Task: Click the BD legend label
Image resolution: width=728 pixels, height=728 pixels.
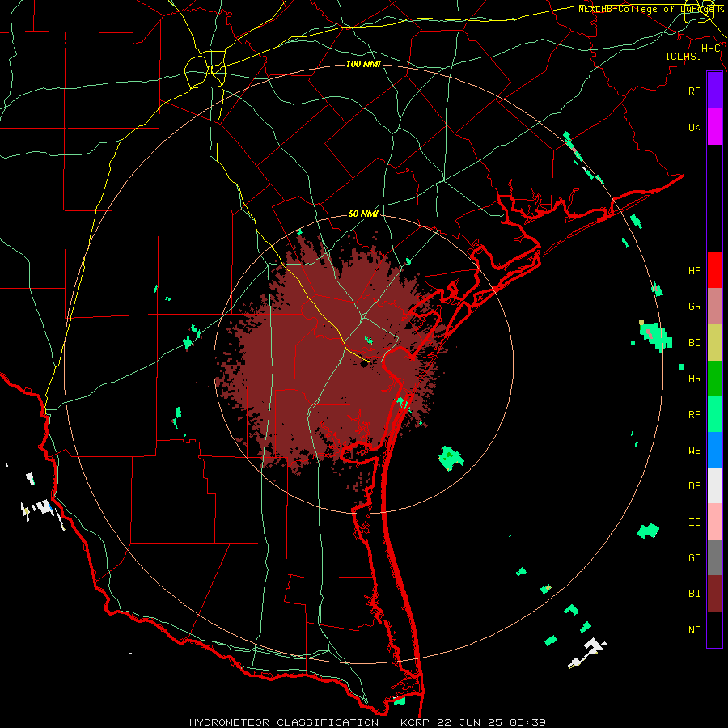Action: 694,343
